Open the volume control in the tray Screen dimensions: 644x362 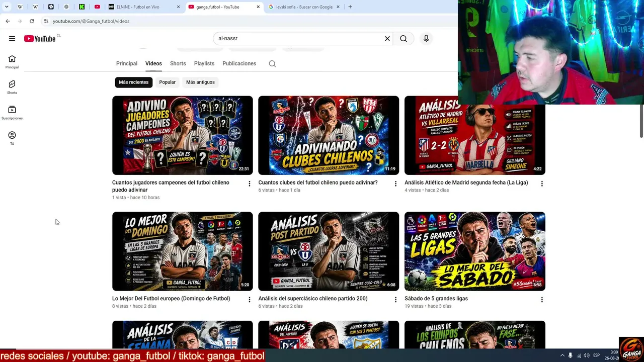pyautogui.click(x=587, y=355)
